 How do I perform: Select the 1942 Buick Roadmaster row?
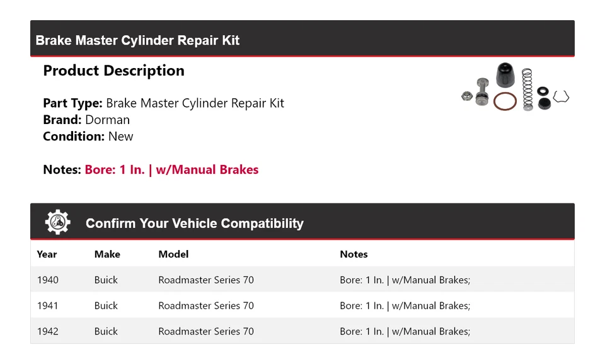pos(302,331)
